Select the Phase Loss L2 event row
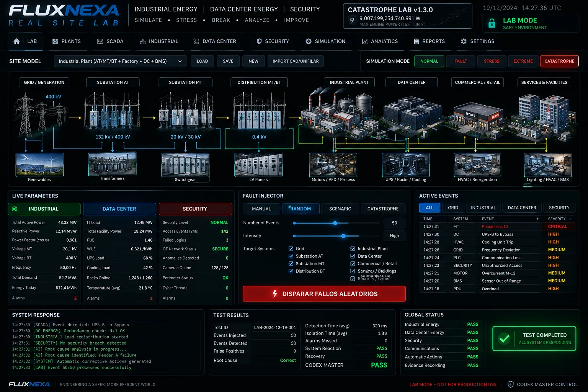Image resolution: width=588 pixels, height=392 pixels. pyautogui.click(x=497, y=227)
